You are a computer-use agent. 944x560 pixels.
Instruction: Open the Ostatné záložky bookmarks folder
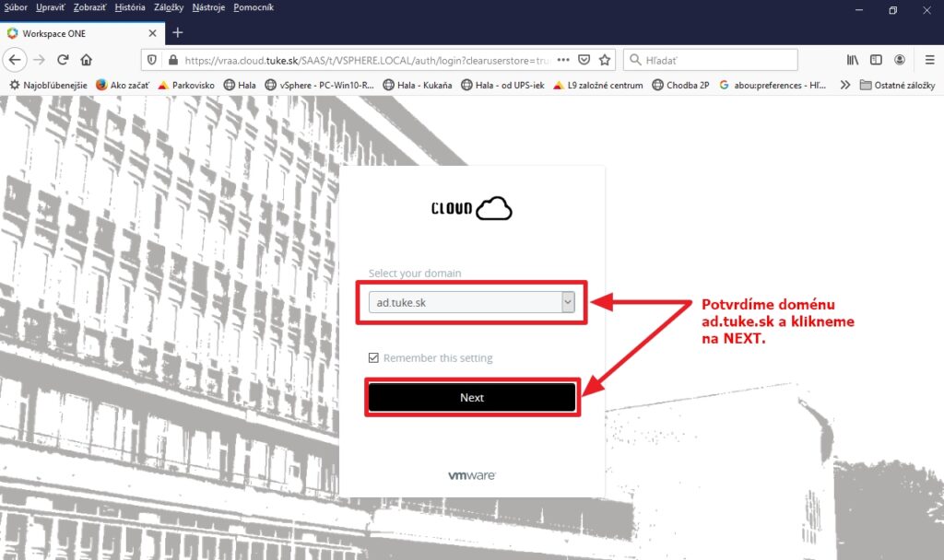(897, 85)
